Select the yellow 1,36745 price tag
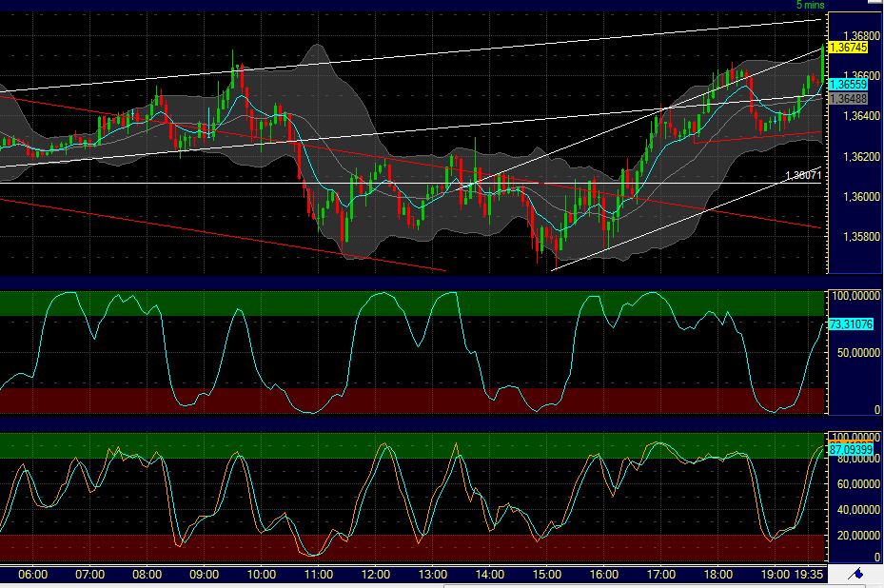884x588 pixels. (x=848, y=48)
